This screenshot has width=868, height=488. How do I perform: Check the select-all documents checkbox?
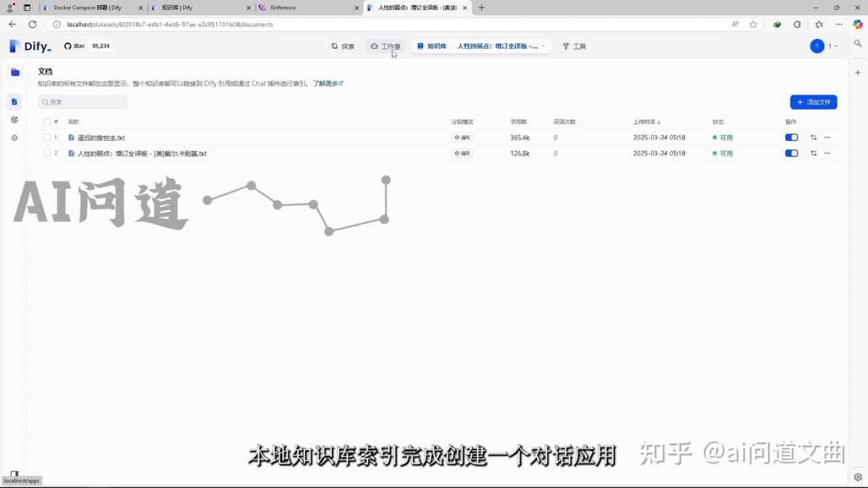tap(47, 122)
